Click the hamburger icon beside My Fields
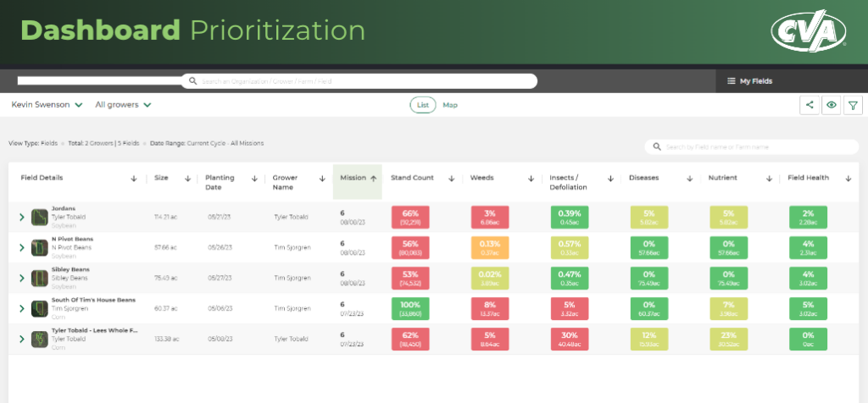This screenshot has width=868, height=403. click(731, 81)
